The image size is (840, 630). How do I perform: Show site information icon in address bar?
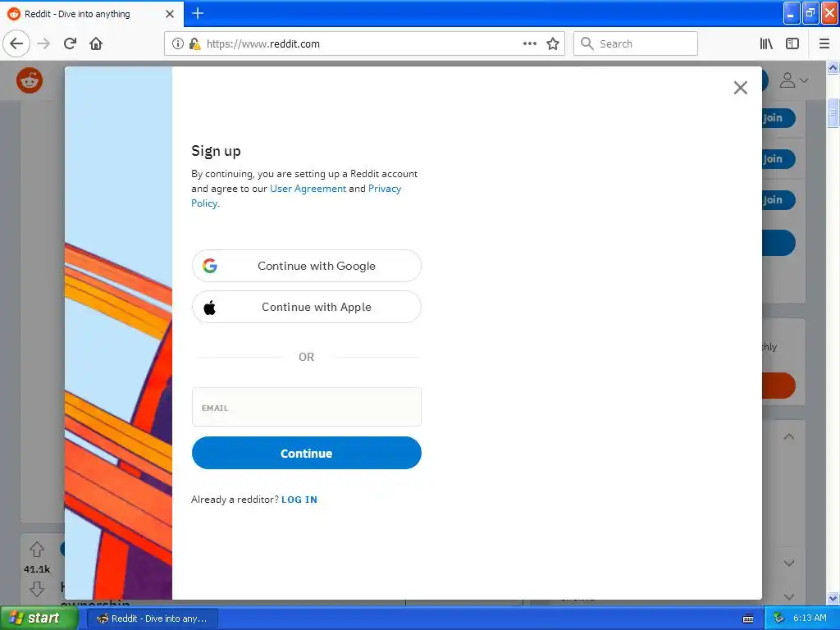click(x=178, y=43)
